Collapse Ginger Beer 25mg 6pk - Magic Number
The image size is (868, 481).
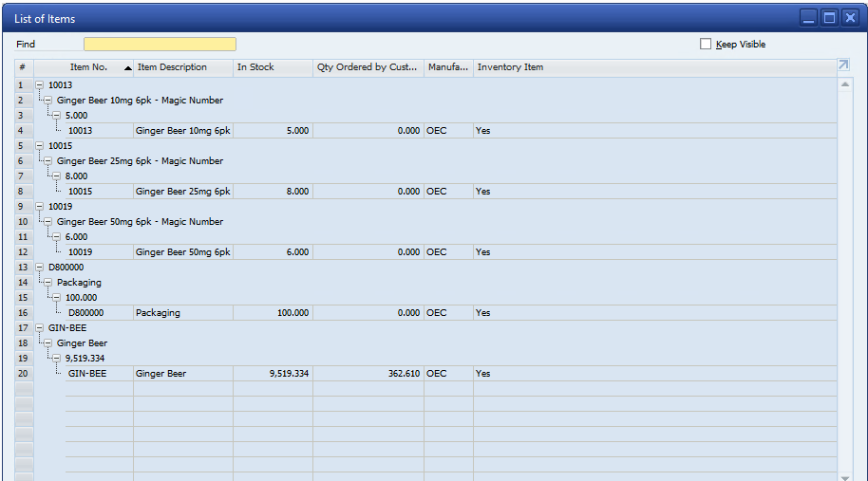tap(48, 161)
